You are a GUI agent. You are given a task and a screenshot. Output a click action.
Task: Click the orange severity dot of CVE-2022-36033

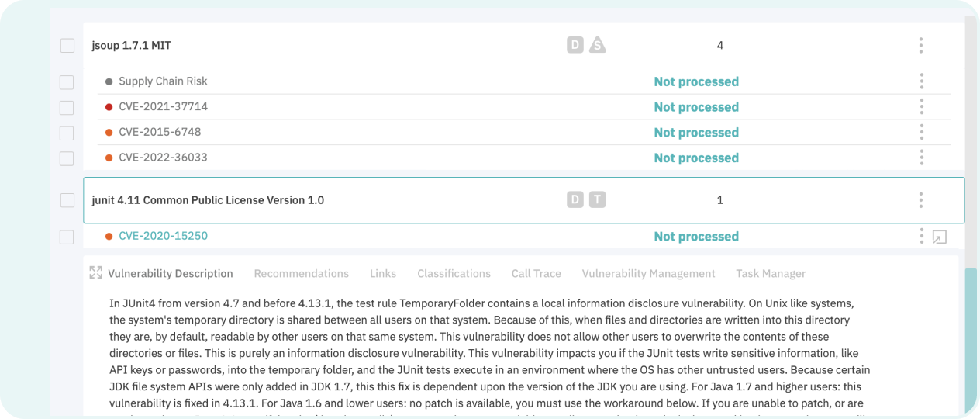pyautogui.click(x=109, y=158)
